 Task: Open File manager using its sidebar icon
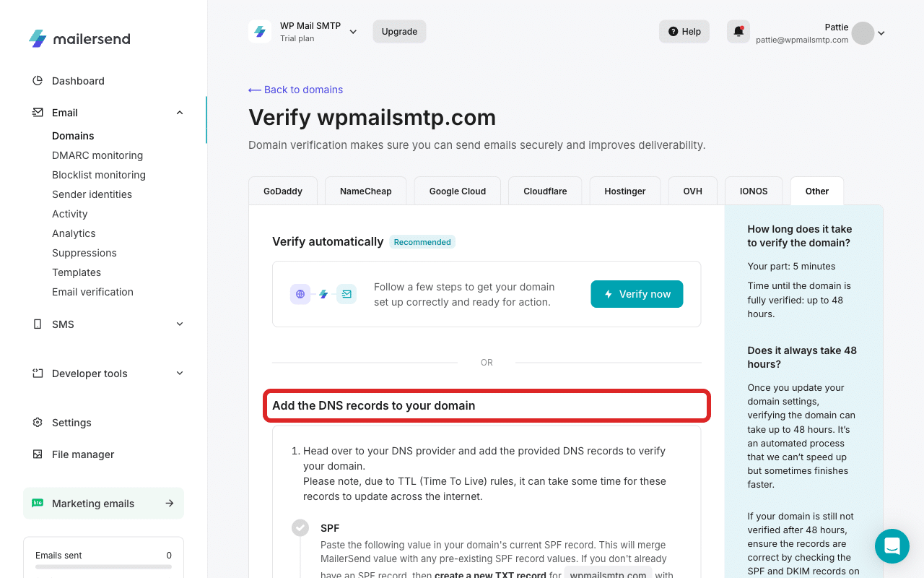38,454
